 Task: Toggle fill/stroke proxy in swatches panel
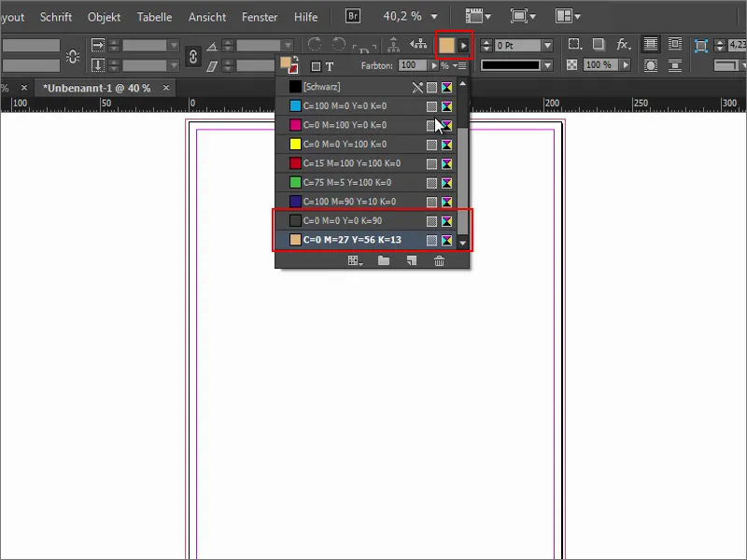tap(289, 64)
